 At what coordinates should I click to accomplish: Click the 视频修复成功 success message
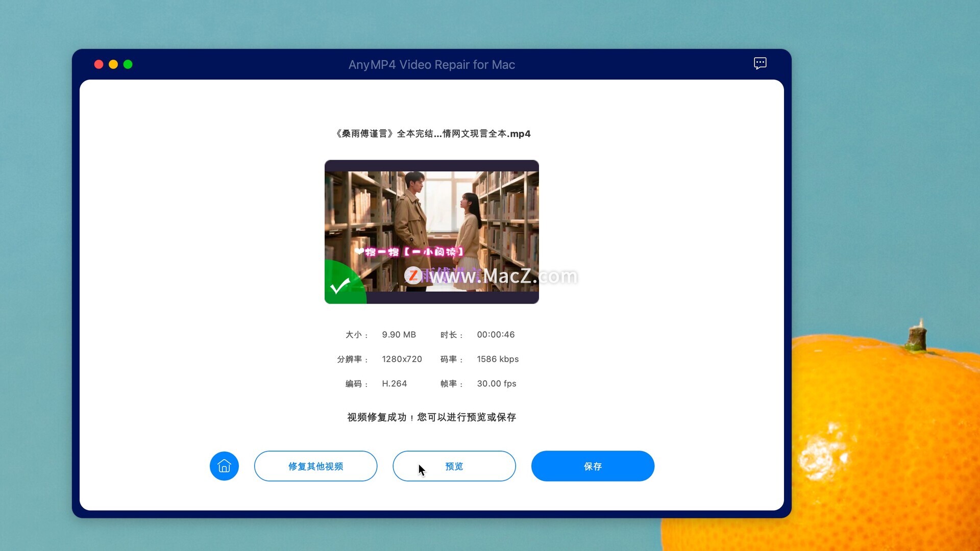(431, 417)
